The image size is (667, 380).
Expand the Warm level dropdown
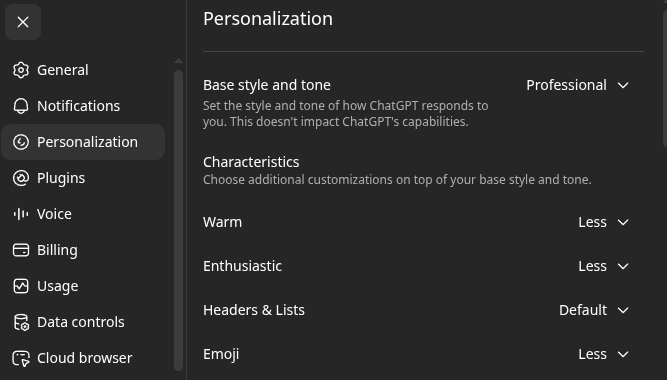[603, 222]
